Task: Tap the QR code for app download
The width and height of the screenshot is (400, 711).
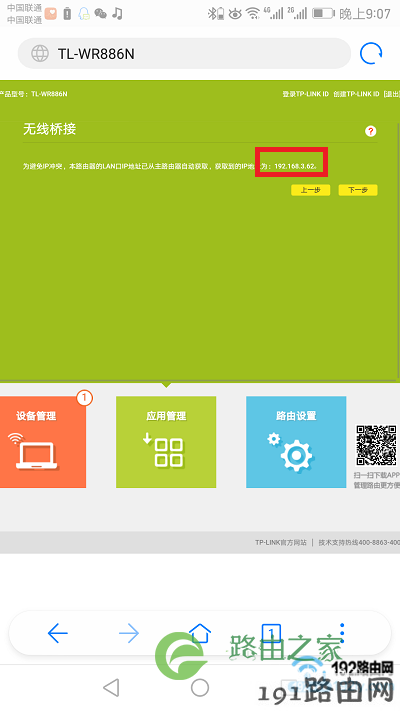Action: [376, 445]
